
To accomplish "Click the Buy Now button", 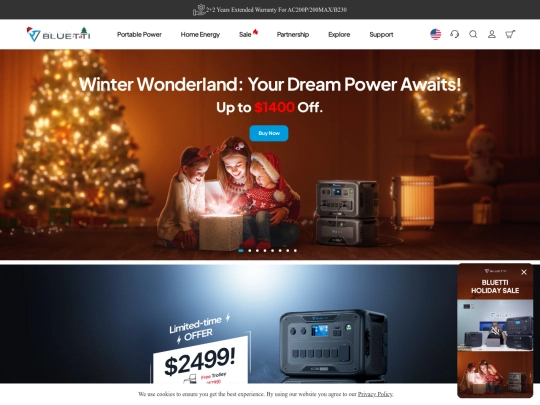I will [x=269, y=133].
